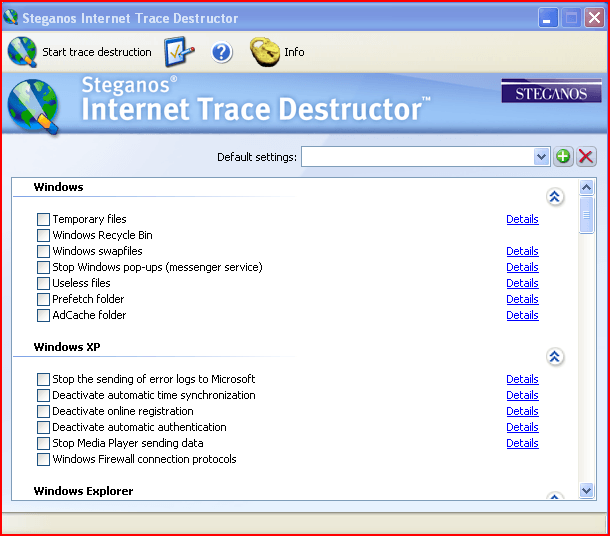
Task: Click the scrollbar up arrow
Action: tap(586, 187)
